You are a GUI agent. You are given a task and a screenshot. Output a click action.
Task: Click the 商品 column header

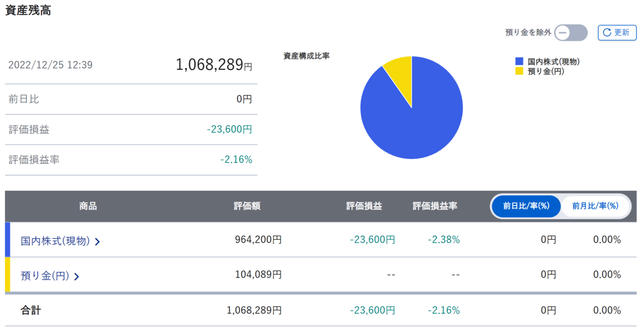click(x=88, y=206)
